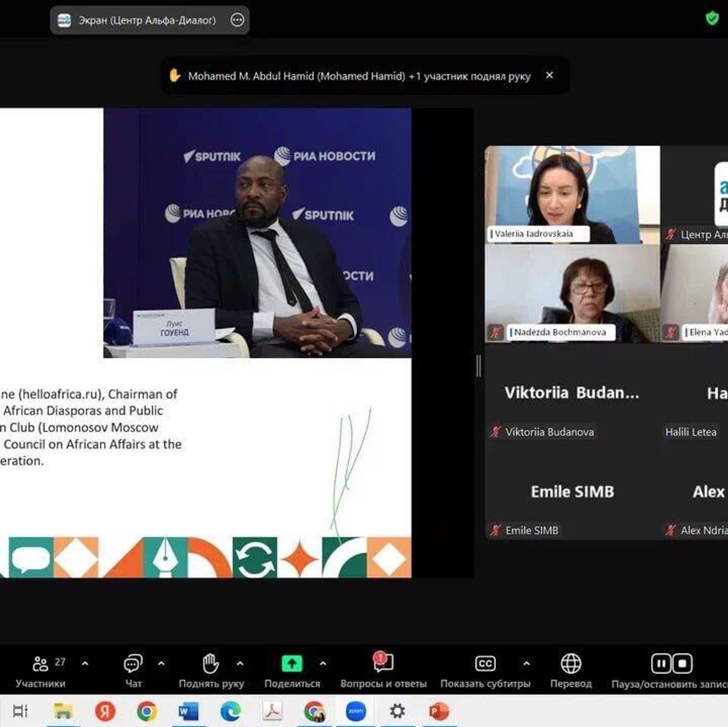The image size is (728, 727).
Task: Open PowerPoint from the taskbar
Action: (439, 711)
